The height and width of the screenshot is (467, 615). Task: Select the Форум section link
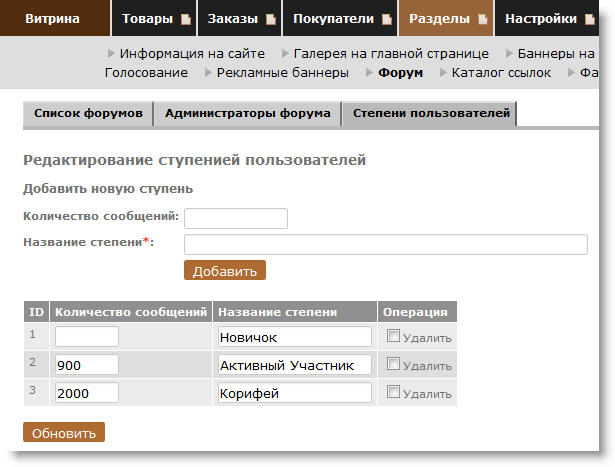click(400, 73)
